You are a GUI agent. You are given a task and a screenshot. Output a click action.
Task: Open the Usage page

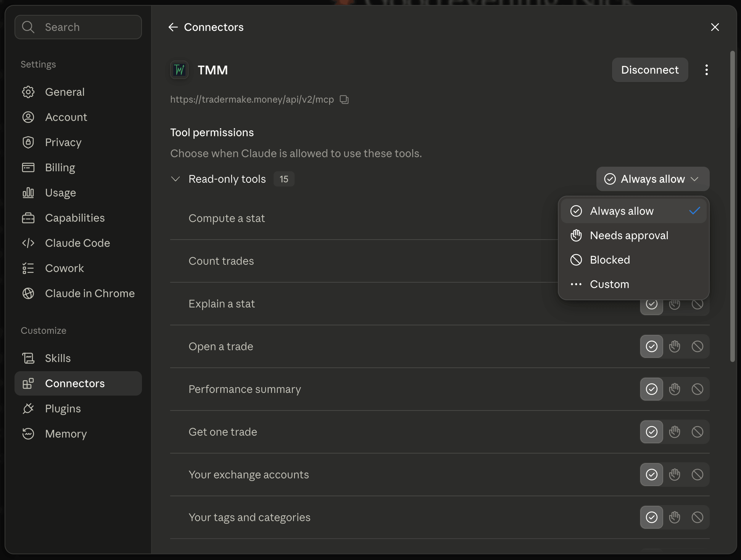(x=78, y=193)
